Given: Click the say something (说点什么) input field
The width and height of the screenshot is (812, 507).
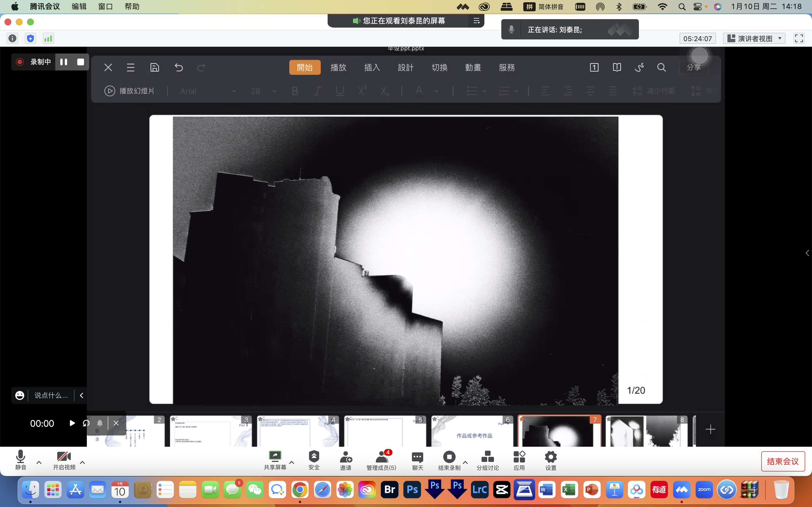Looking at the screenshot, I should point(51,395).
